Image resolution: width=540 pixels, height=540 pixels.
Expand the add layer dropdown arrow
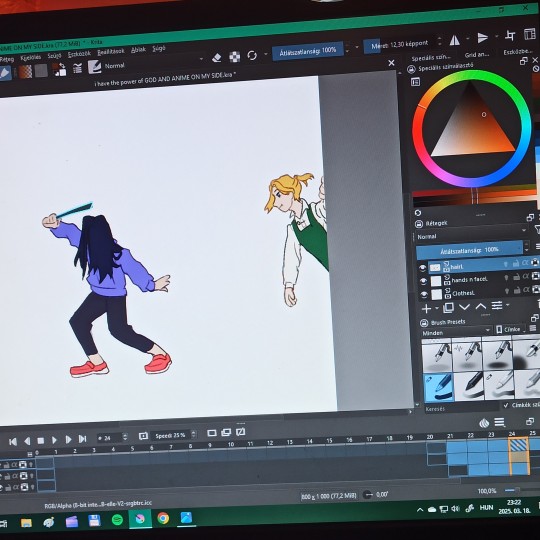[x=437, y=308]
